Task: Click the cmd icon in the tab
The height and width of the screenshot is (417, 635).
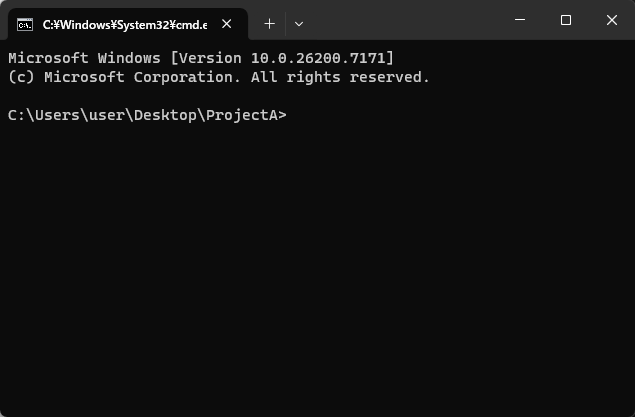Action: [24, 23]
